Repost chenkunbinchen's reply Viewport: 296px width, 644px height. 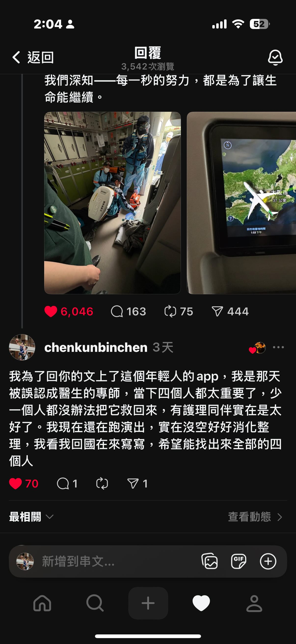[102, 484]
